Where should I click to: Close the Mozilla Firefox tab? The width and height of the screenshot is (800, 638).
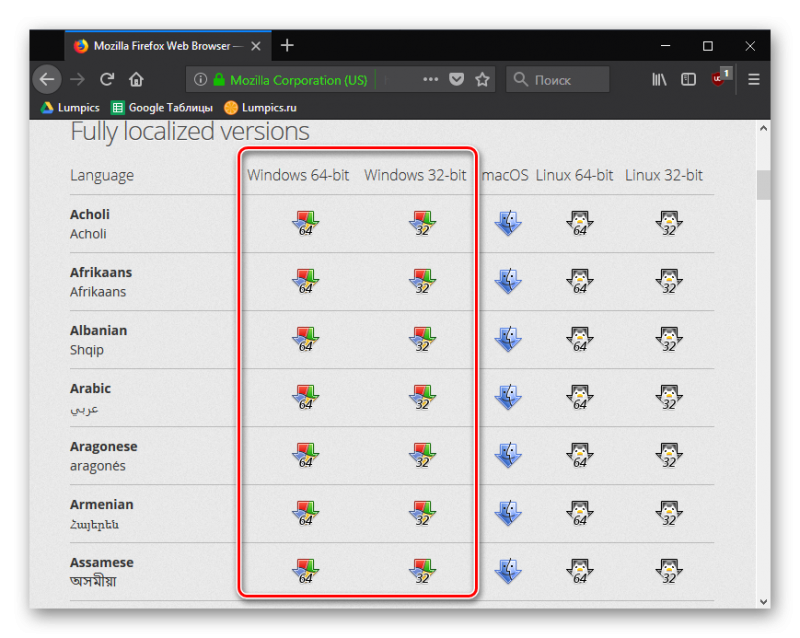tap(256, 46)
